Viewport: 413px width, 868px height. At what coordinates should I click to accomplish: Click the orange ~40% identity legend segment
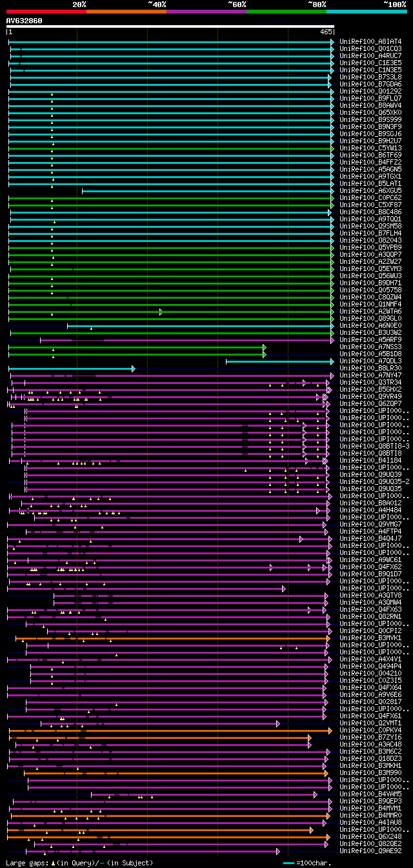coord(126,12)
